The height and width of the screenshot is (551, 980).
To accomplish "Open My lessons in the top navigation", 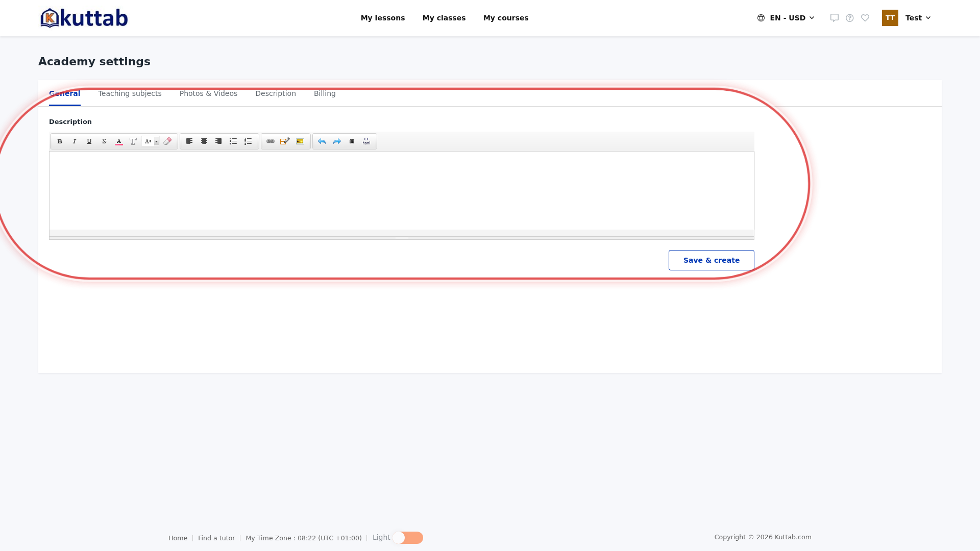I will point(383,18).
